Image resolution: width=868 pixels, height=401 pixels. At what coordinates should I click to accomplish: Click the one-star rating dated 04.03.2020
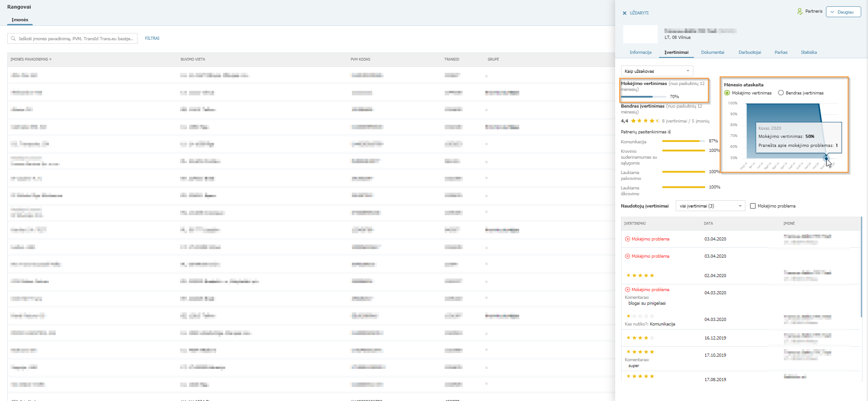coord(640,316)
